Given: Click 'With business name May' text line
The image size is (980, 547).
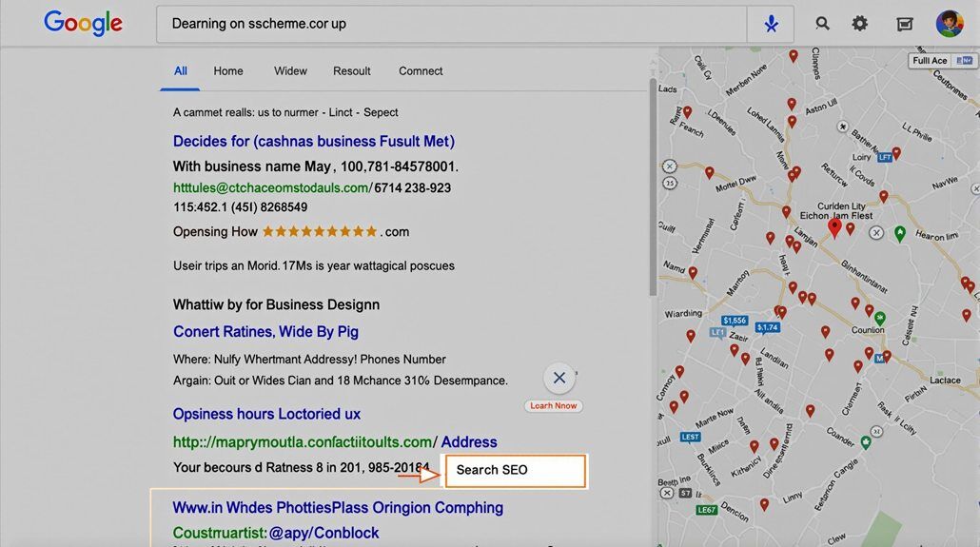Looking at the screenshot, I should [316, 166].
